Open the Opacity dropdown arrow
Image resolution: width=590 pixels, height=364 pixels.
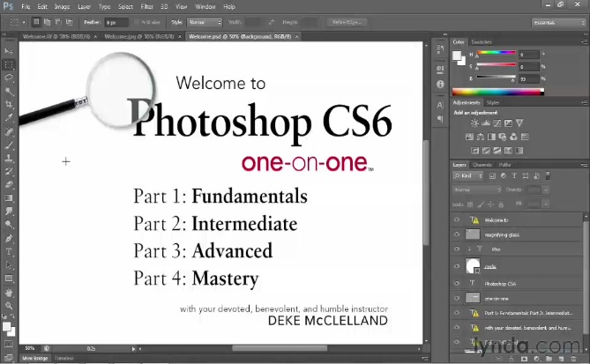pos(546,189)
